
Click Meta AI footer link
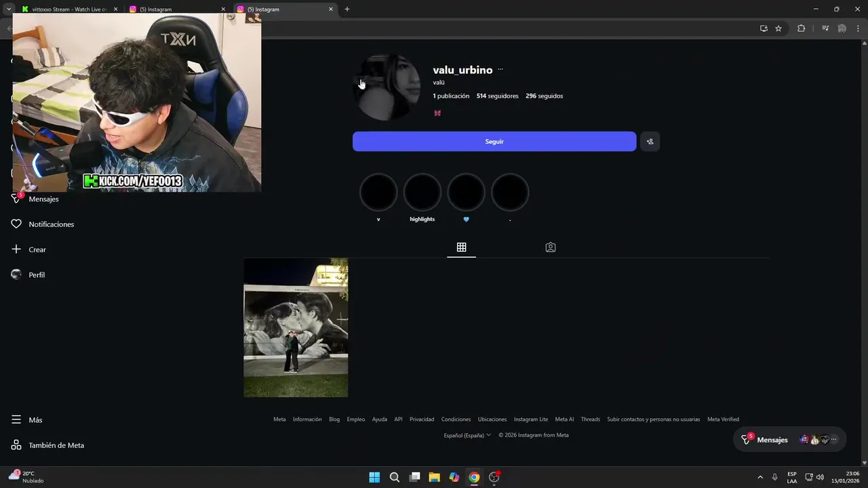point(564,420)
